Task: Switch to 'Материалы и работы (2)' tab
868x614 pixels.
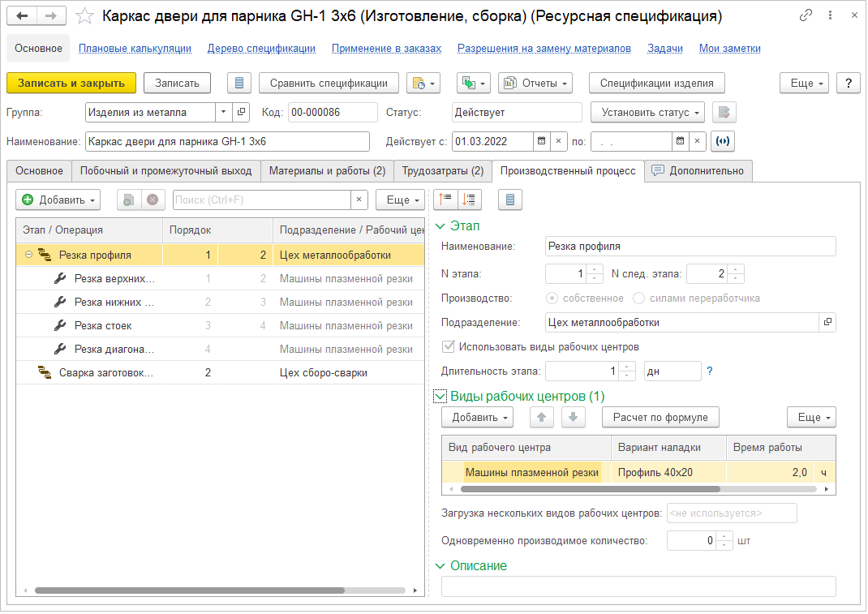Action: [327, 171]
